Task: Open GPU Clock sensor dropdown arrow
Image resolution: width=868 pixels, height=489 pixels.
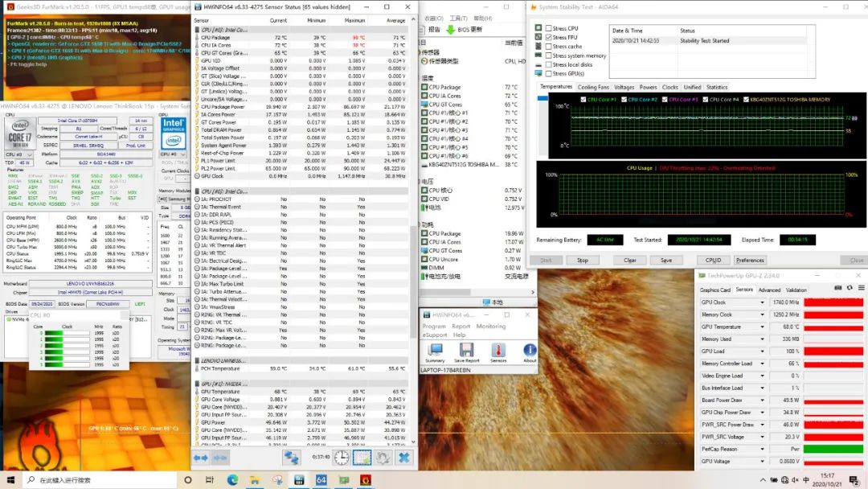Action: [763, 302]
